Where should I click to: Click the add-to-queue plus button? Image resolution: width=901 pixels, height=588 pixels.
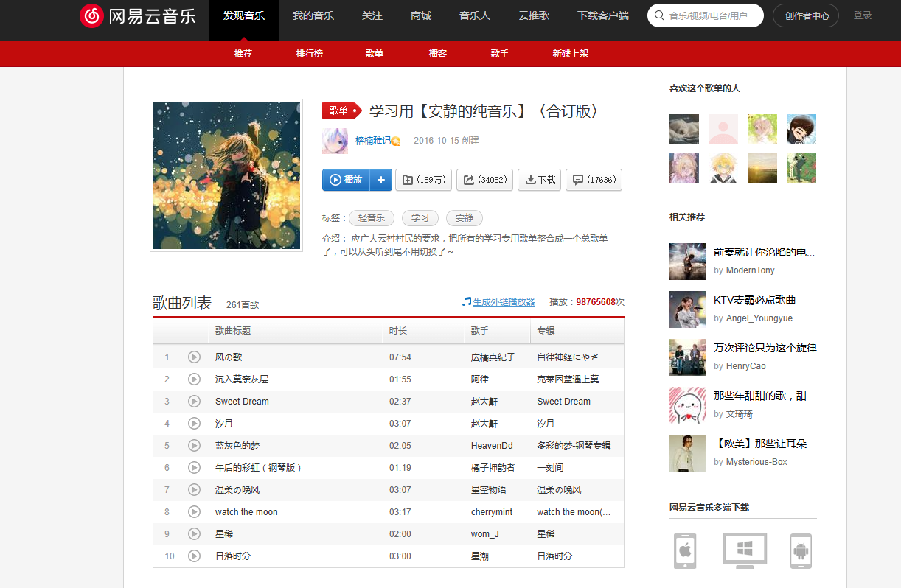[380, 180]
